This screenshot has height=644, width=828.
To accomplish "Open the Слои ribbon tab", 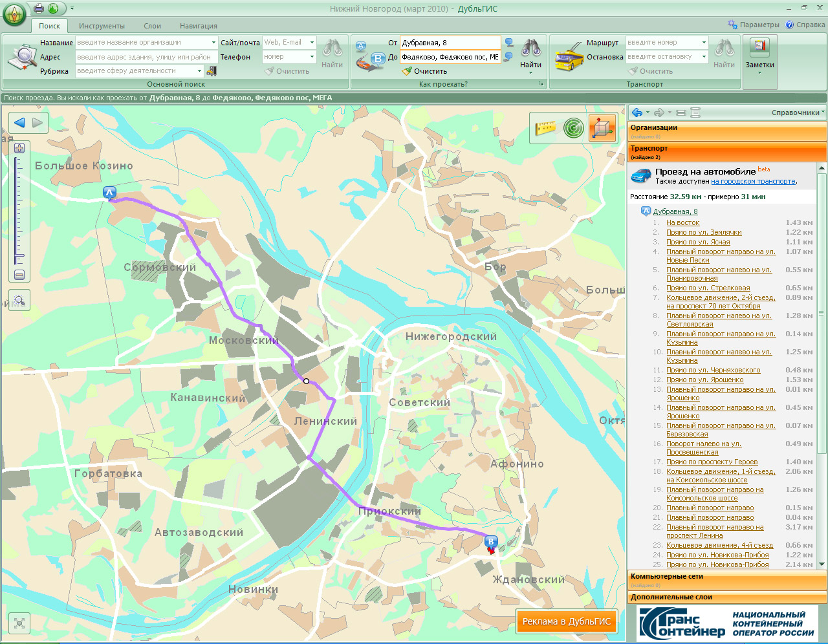I will click(x=153, y=26).
